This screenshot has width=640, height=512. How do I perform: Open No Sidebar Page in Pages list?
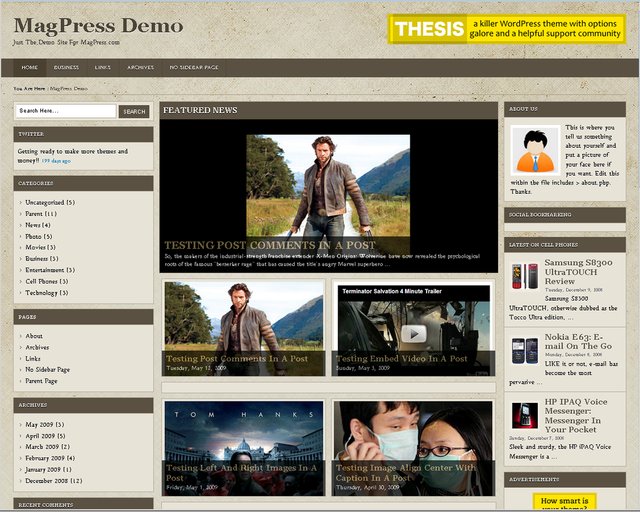(47, 370)
